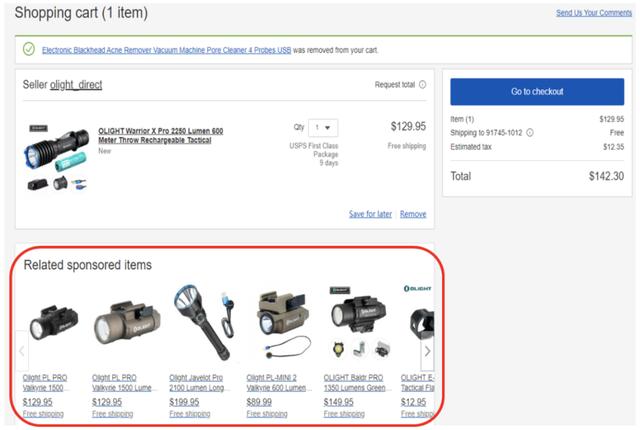Open the Qty dropdown for flashlight

323,128
